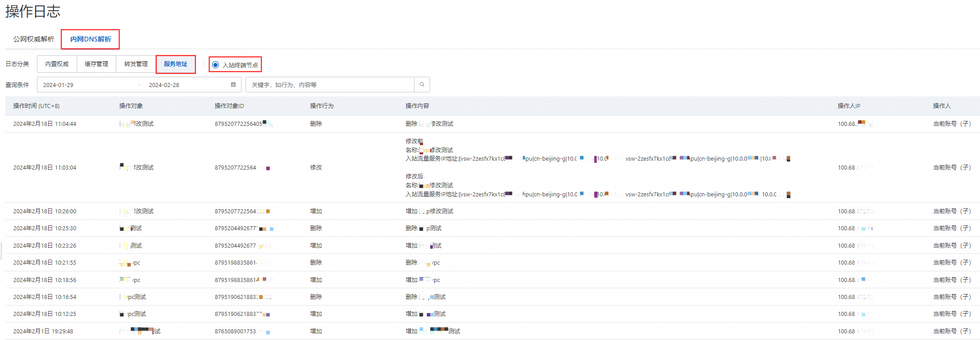Screen dimensions: 980x340
Task: Click the 操作对象ID column header
Action: tap(229, 106)
